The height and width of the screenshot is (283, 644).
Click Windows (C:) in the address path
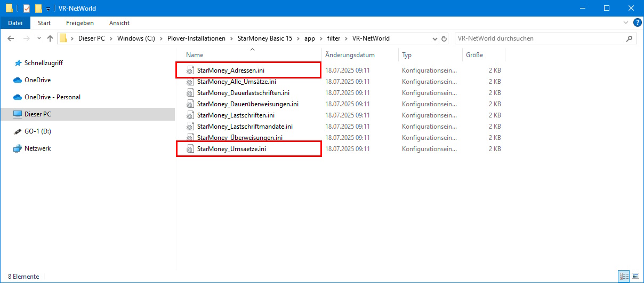point(136,38)
